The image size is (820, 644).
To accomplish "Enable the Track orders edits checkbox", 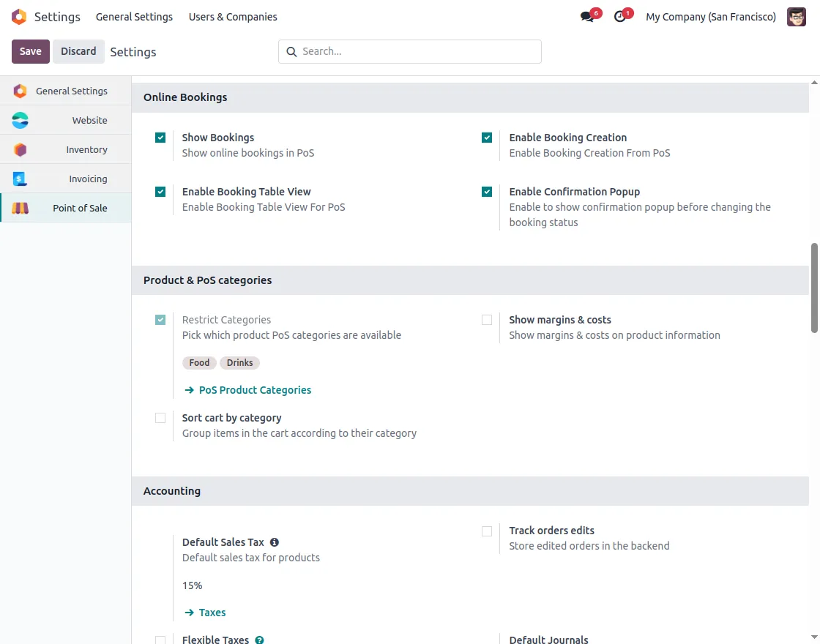I will [487, 531].
